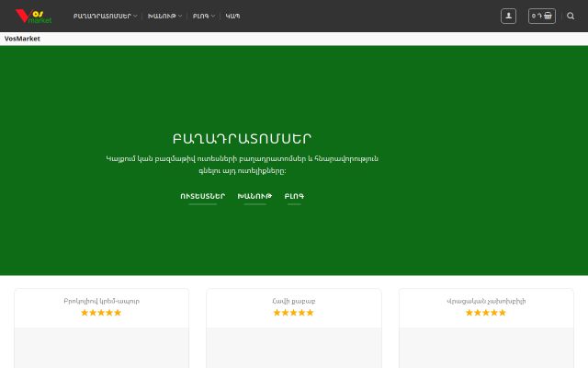Image resolution: width=588 pixels, height=368 pixels.
Task: Open the Բրոկոլիով կրեմ-ապուր recipe title
Action: 101,301
